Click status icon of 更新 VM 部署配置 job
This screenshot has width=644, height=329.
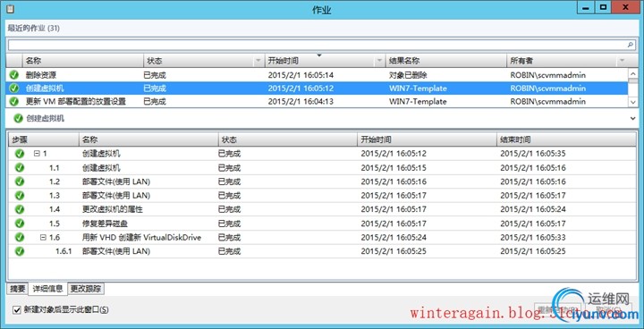[14, 101]
